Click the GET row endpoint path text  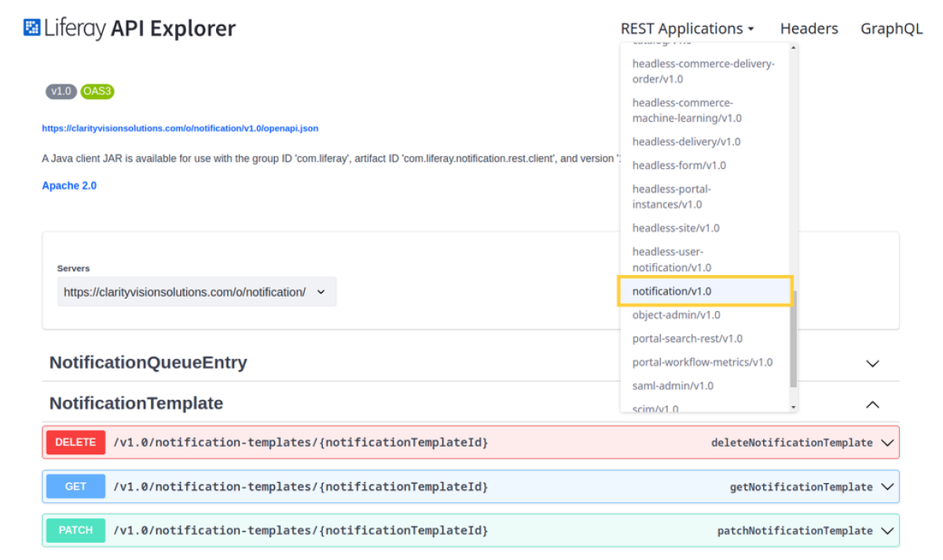(301, 486)
